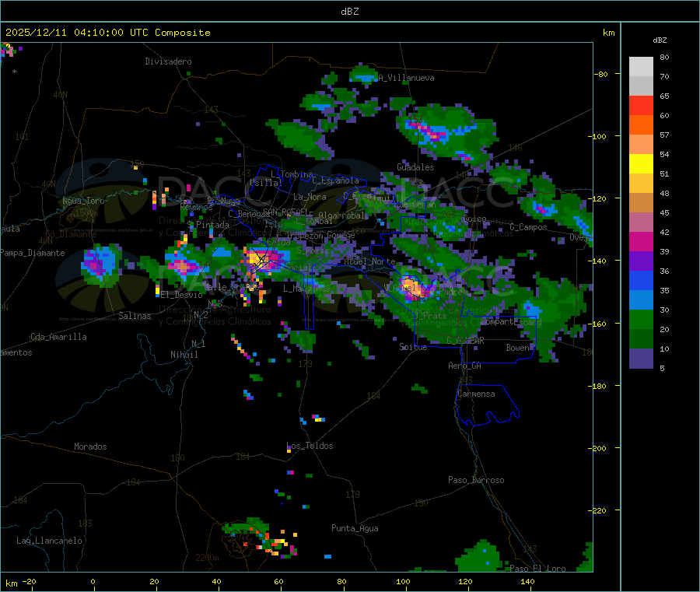Click the -160 km y-axis tick label

(597, 324)
